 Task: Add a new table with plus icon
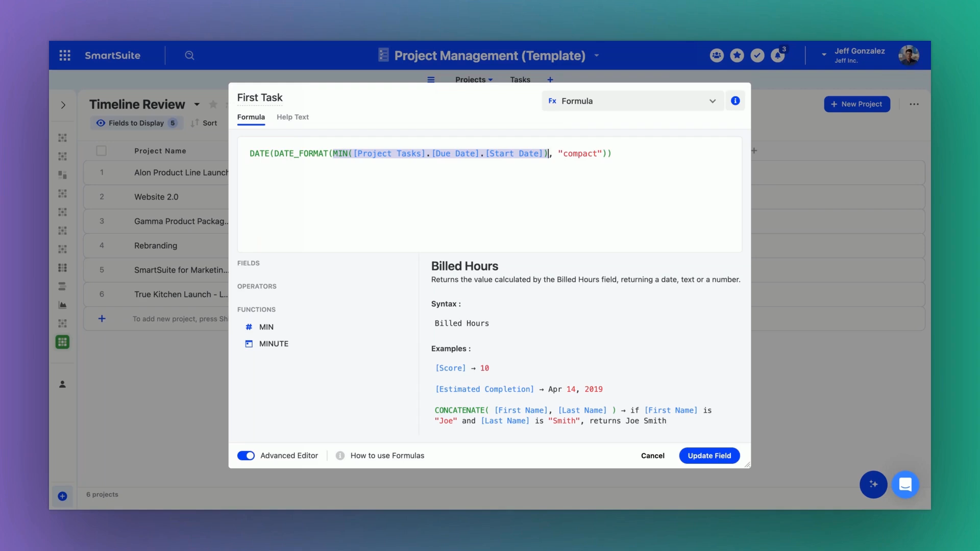(550, 80)
